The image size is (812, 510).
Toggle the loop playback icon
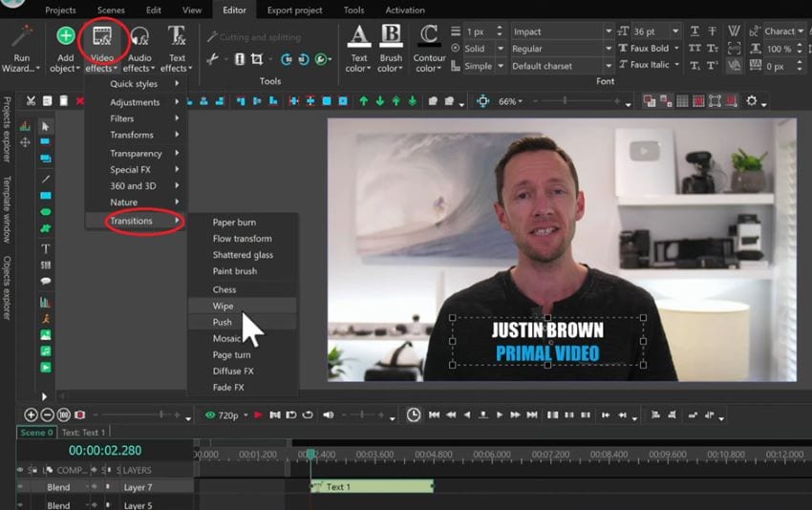[308, 414]
